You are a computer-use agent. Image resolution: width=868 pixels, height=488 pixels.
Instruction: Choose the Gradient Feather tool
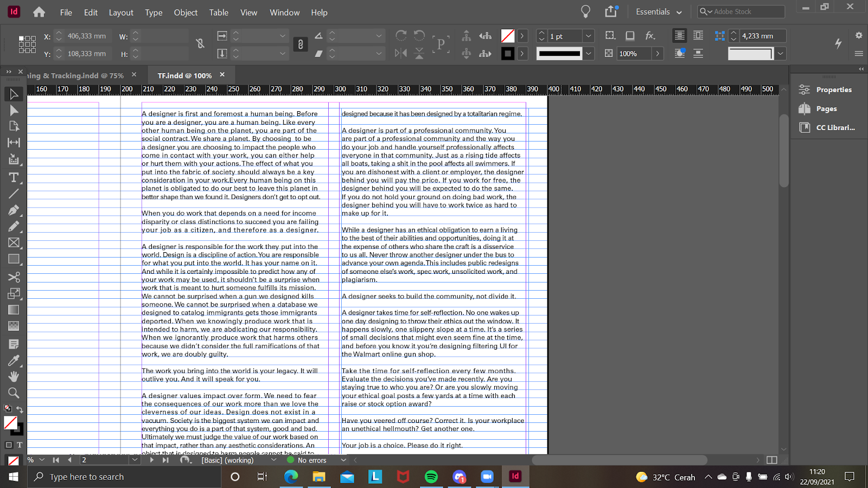(x=14, y=326)
